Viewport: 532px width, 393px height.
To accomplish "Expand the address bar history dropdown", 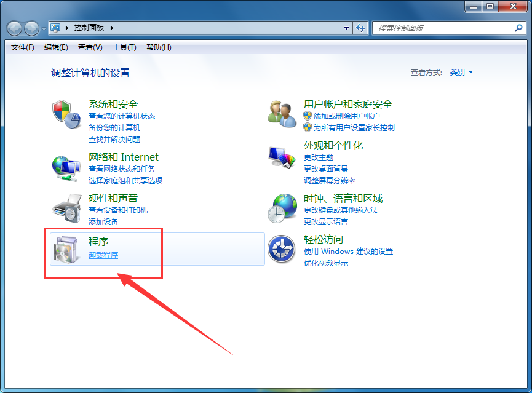I will click(x=346, y=28).
